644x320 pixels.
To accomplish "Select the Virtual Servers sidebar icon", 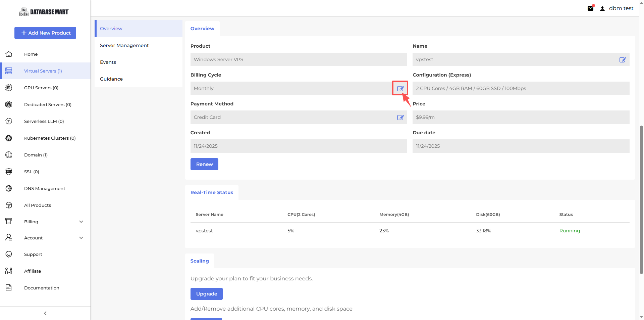I will (x=9, y=71).
